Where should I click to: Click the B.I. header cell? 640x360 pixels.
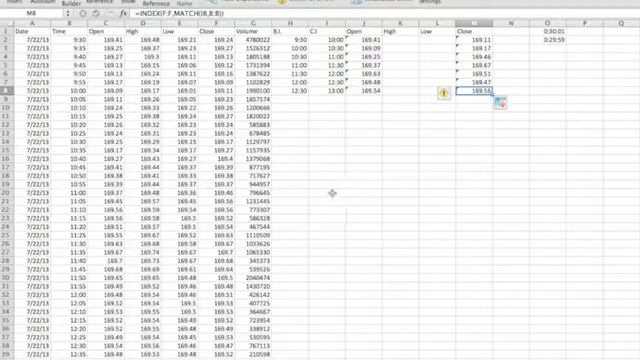(x=290, y=31)
